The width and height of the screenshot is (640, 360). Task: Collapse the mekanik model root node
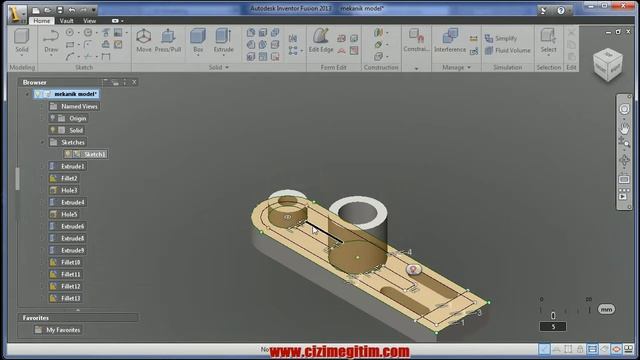click(x=27, y=94)
